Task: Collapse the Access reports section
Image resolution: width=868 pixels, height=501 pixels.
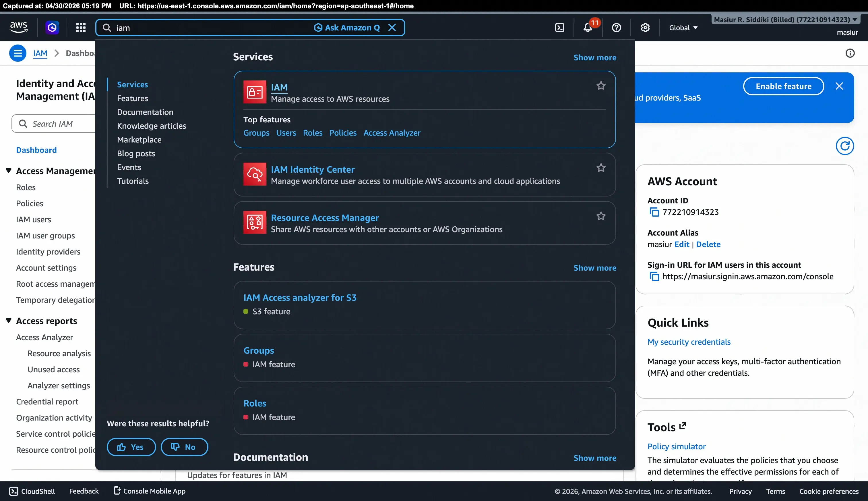Action: coord(9,321)
